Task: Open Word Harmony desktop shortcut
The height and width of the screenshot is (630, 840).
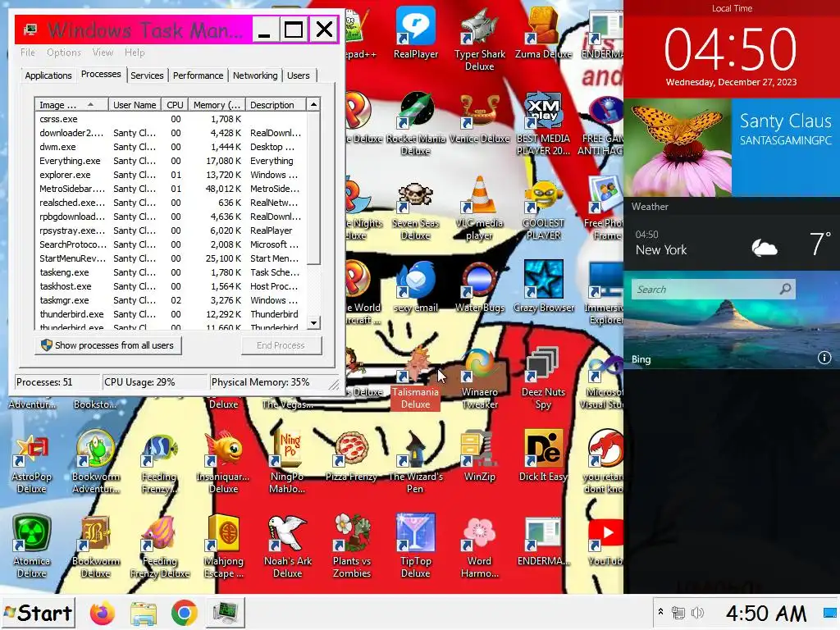Action: tap(479, 546)
